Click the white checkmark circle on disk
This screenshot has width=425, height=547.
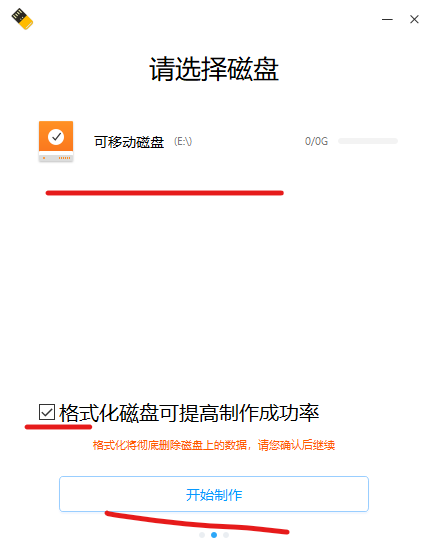[56, 137]
